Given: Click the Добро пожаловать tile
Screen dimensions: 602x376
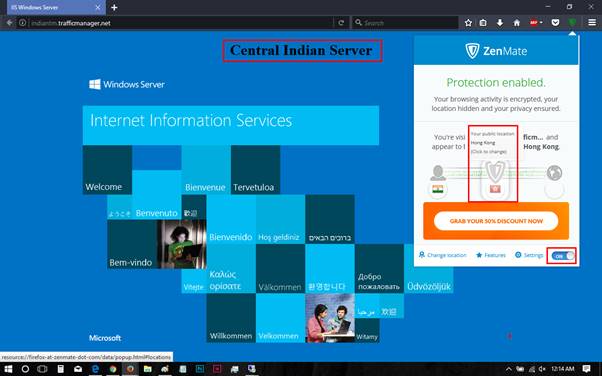Looking at the screenshot, I should click(379, 268).
